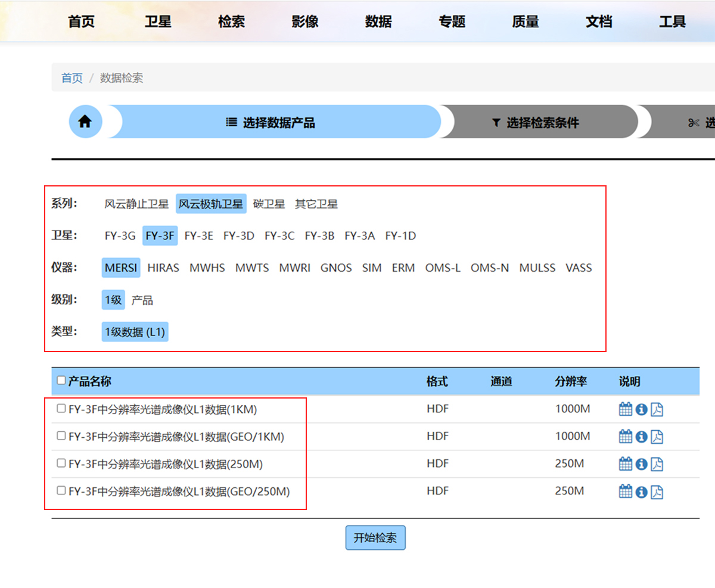Screen dimensions: 715x588
Task: Select 风云静止卫星 series option
Action: (136, 204)
